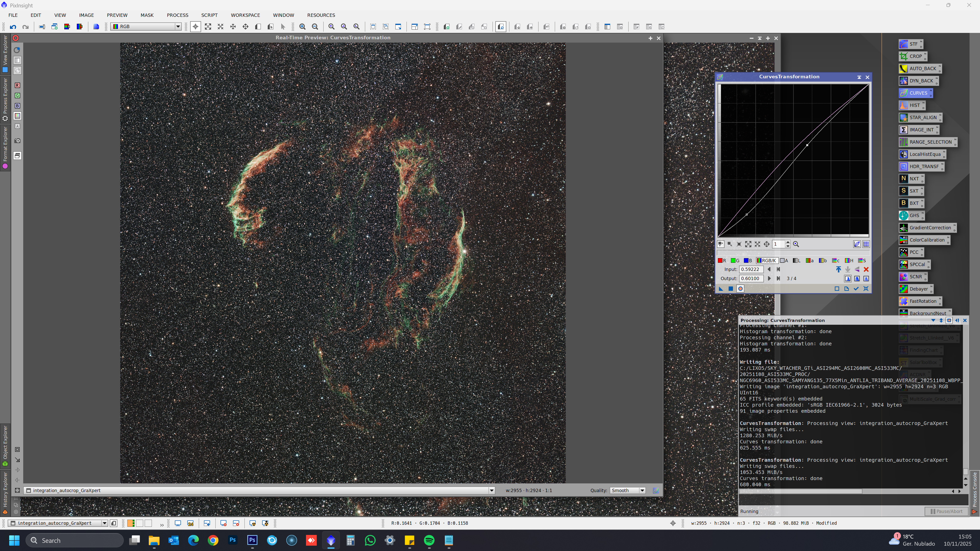Viewport: 980px width, 551px height.
Task: Open Spotify from the Windows taskbar
Action: pos(429,540)
